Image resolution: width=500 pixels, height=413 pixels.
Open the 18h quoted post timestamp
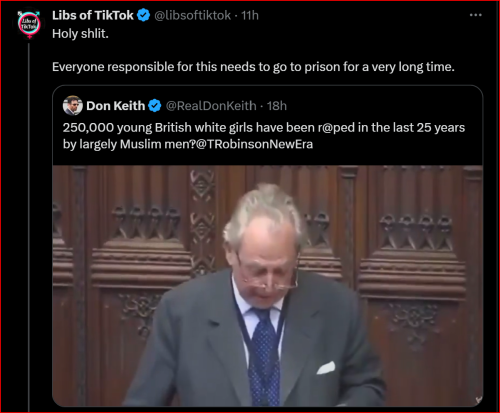[277, 106]
